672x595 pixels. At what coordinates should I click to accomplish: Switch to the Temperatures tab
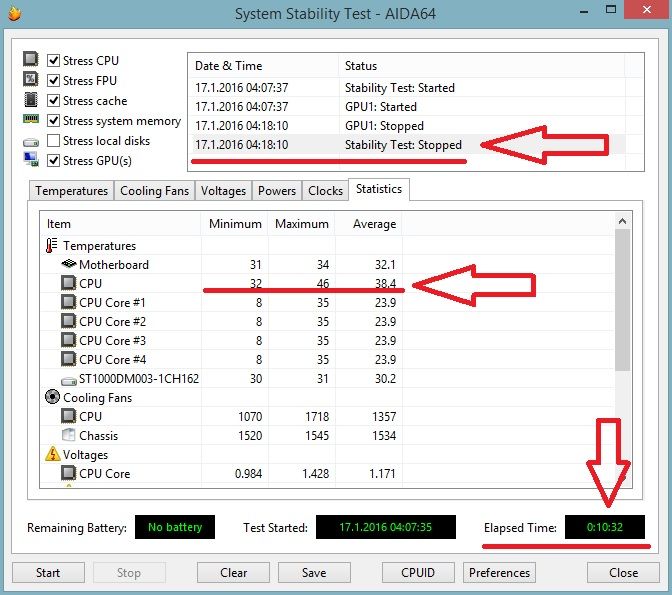tap(72, 191)
